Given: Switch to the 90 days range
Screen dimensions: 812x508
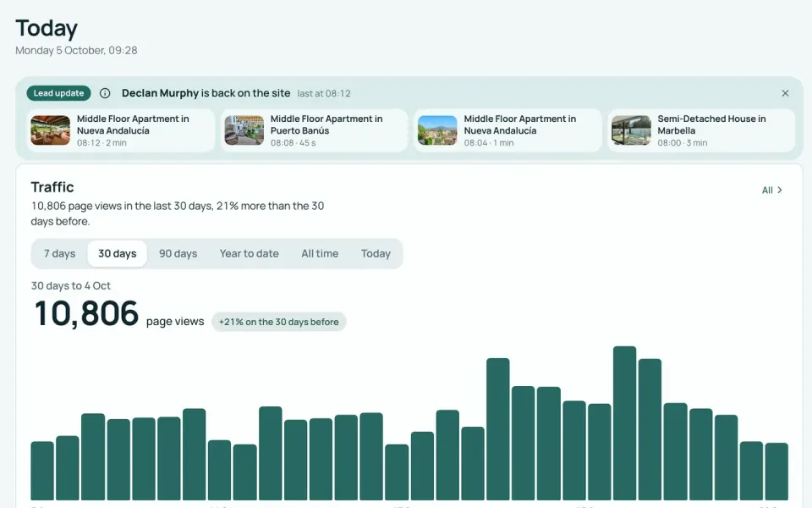Looking at the screenshot, I should (178, 253).
